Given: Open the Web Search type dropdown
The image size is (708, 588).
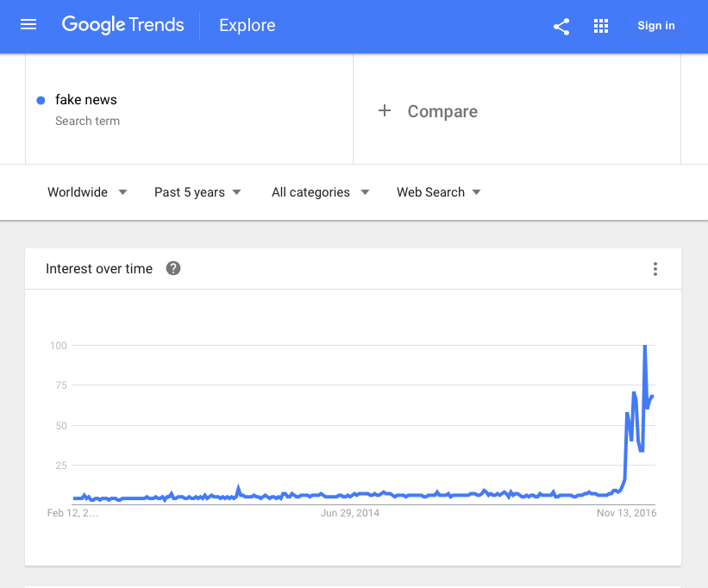Looking at the screenshot, I should click(438, 192).
